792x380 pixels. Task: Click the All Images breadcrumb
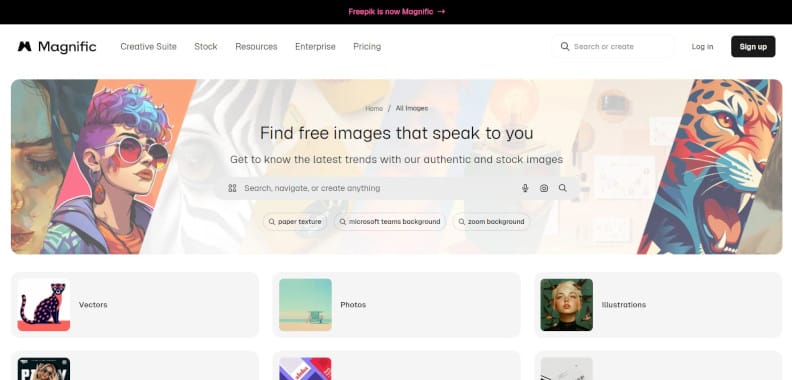(x=412, y=108)
